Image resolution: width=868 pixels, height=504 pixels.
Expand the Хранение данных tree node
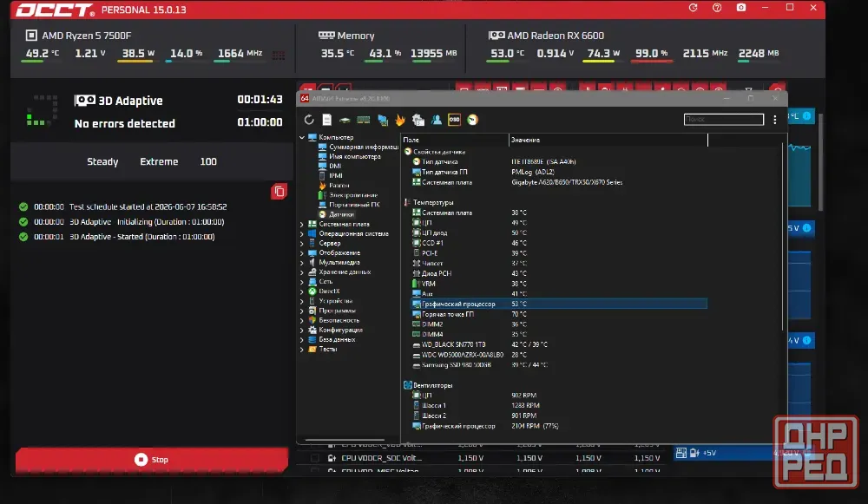(x=302, y=272)
